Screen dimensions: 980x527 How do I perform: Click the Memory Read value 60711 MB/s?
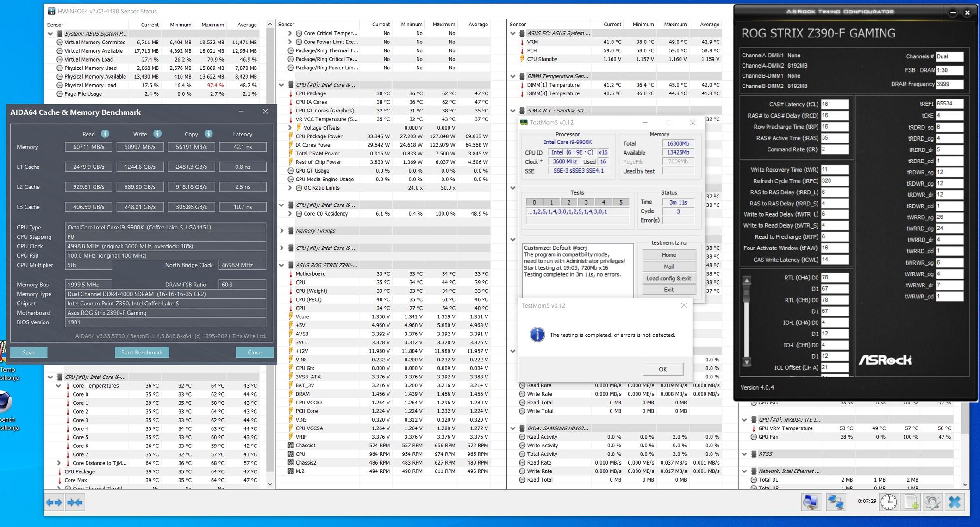coord(88,147)
